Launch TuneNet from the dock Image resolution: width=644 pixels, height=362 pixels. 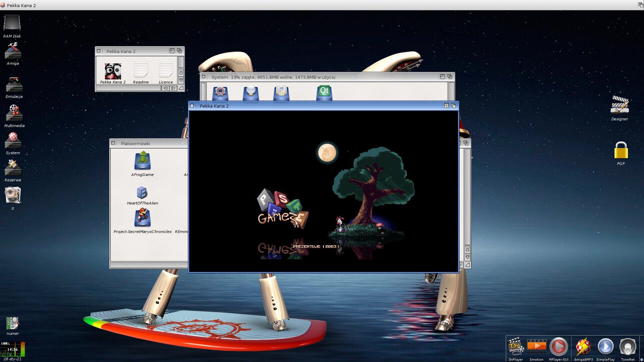(x=628, y=347)
